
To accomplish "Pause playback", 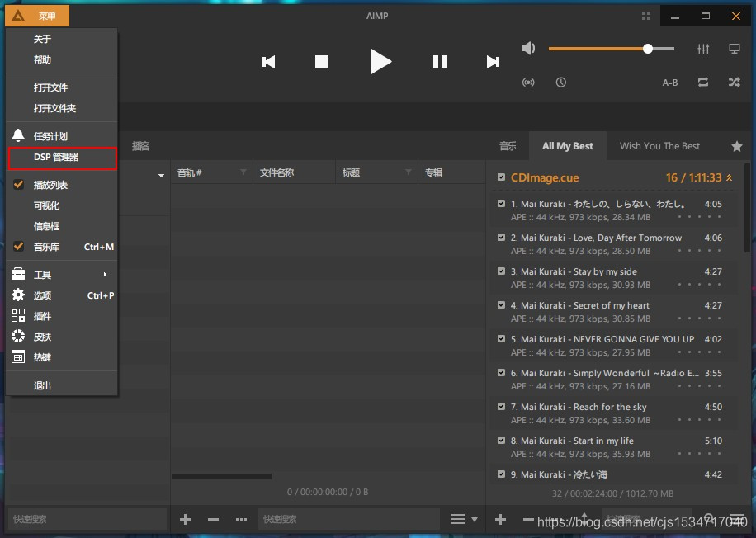I will click(439, 62).
